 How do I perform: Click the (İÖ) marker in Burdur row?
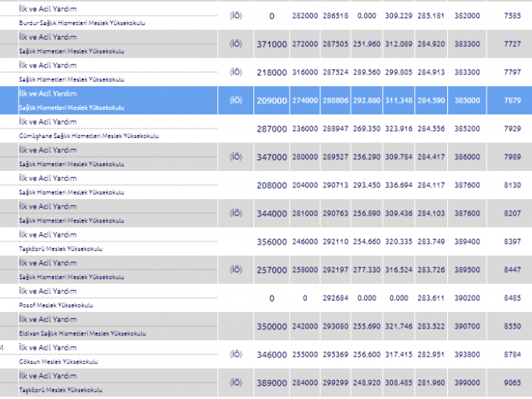pyautogui.click(x=236, y=15)
